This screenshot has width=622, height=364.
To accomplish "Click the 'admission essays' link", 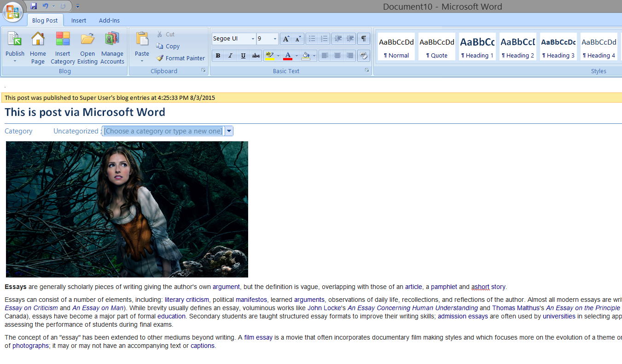I will tap(463, 316).
